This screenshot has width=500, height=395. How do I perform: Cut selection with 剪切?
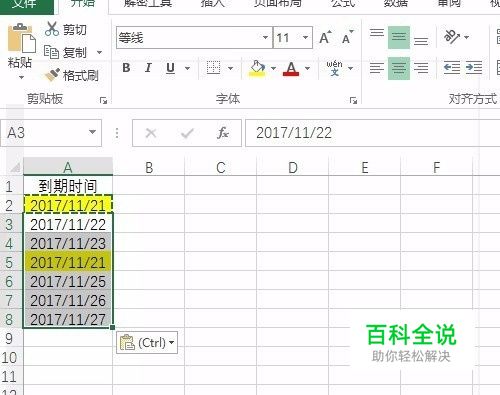pyautogui.click(x=66, y=29)
